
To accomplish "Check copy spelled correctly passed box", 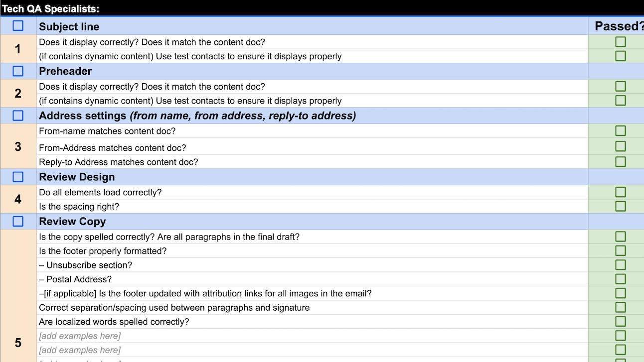I will 621,236.
